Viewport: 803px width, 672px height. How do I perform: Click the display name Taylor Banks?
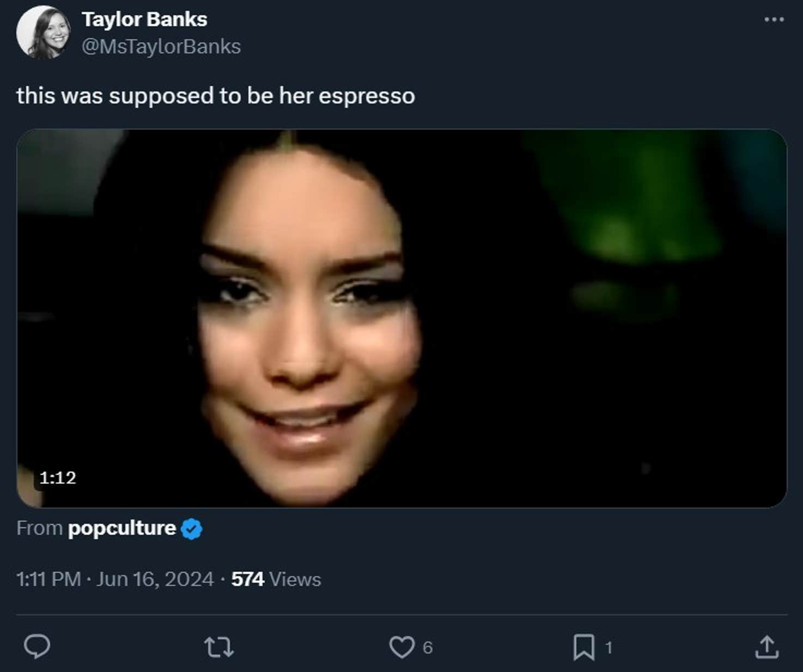144,20
